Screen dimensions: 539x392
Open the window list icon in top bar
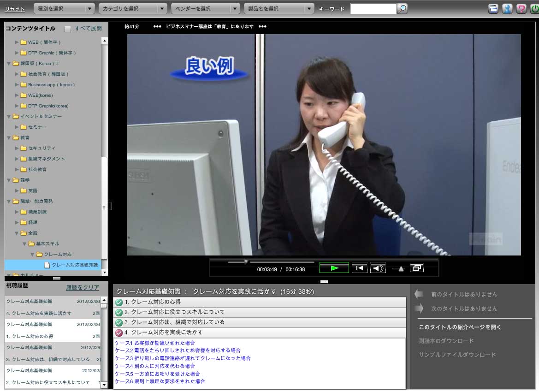pyautogui.click(x=493, y=9)
